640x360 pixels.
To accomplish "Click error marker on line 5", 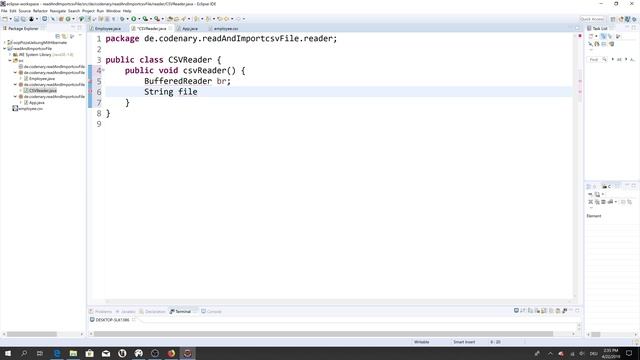I will (x=91, y=81).
